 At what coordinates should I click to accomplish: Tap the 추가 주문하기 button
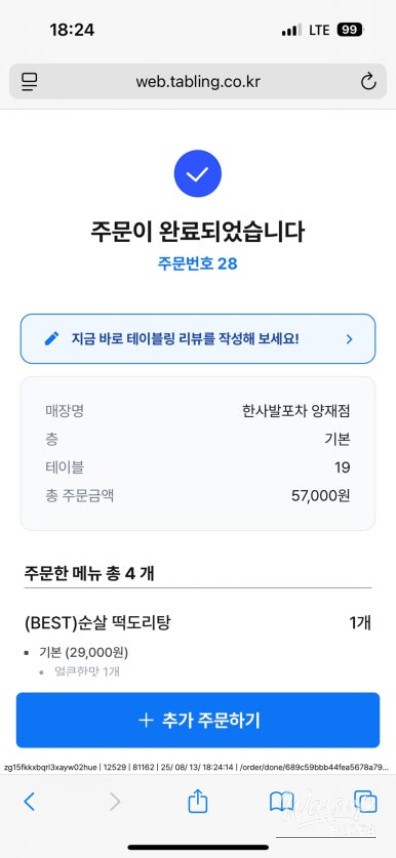click(197, 720)
